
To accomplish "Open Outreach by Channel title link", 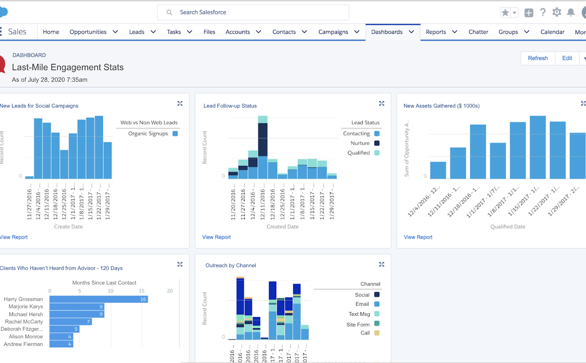I will 231,265.
